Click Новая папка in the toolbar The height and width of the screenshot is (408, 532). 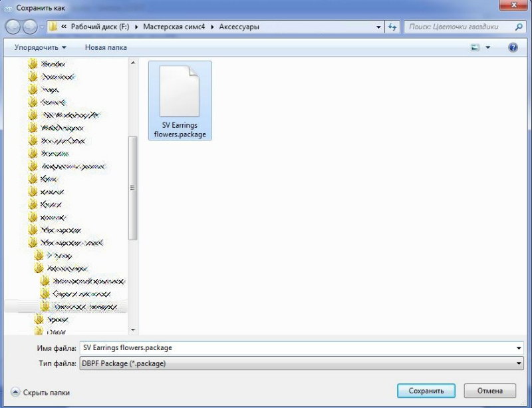[x=106, y=48]
